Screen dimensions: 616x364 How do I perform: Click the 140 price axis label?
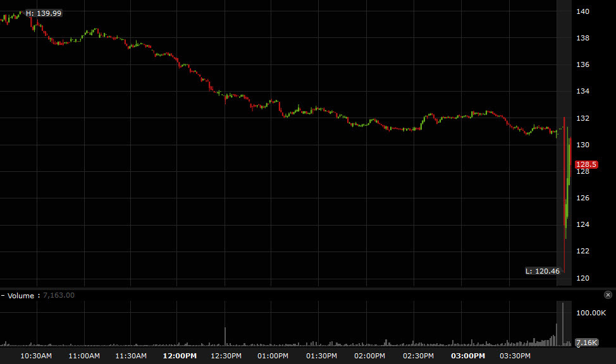pos(583,11)
